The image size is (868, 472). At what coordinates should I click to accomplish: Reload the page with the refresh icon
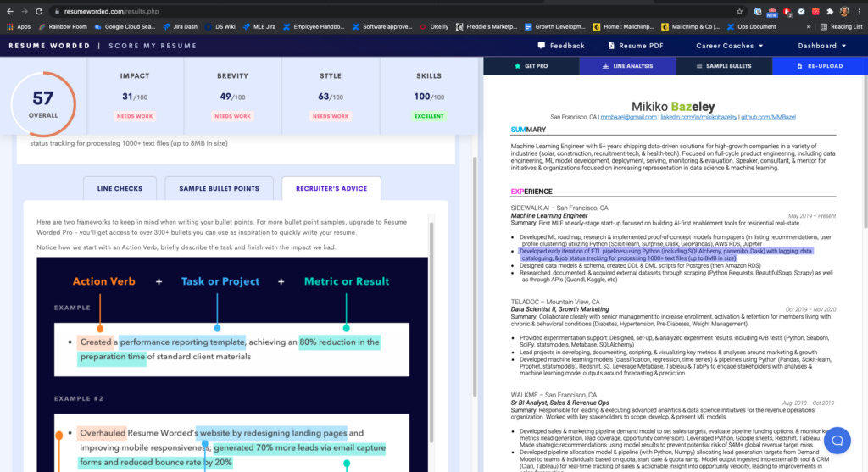click(x=39, y=11)
